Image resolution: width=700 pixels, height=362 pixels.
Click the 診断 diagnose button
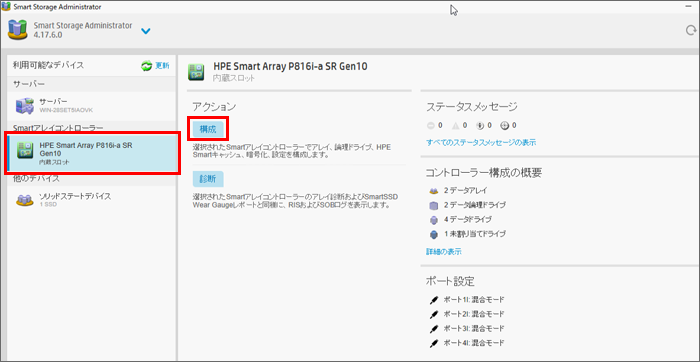tap(208, 179)
